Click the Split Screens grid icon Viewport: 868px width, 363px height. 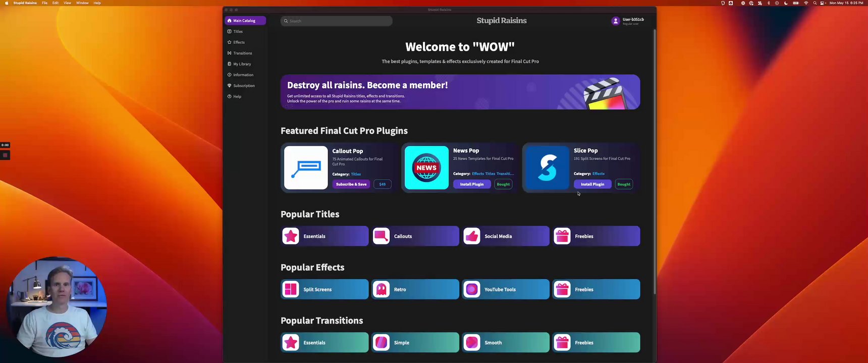tap(291, 289)
